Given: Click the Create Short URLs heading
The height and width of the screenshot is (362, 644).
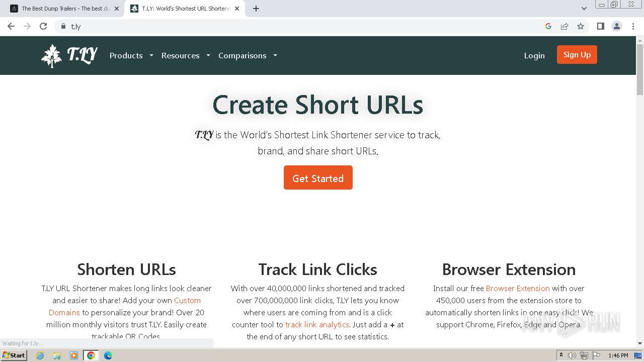Looking at the screenshot, I should point(318,105).
